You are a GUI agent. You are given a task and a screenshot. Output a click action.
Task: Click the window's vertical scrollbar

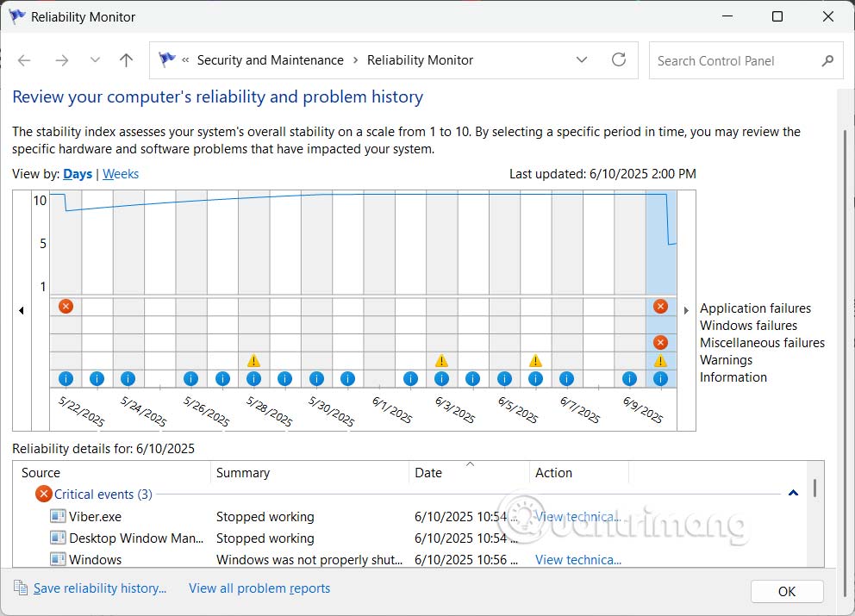pos(846,364)
